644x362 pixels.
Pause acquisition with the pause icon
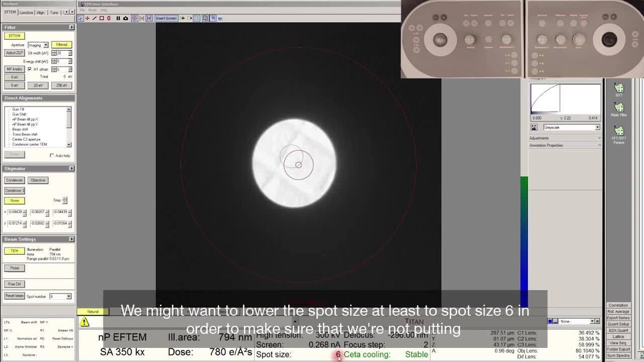[x=118, y=18]
